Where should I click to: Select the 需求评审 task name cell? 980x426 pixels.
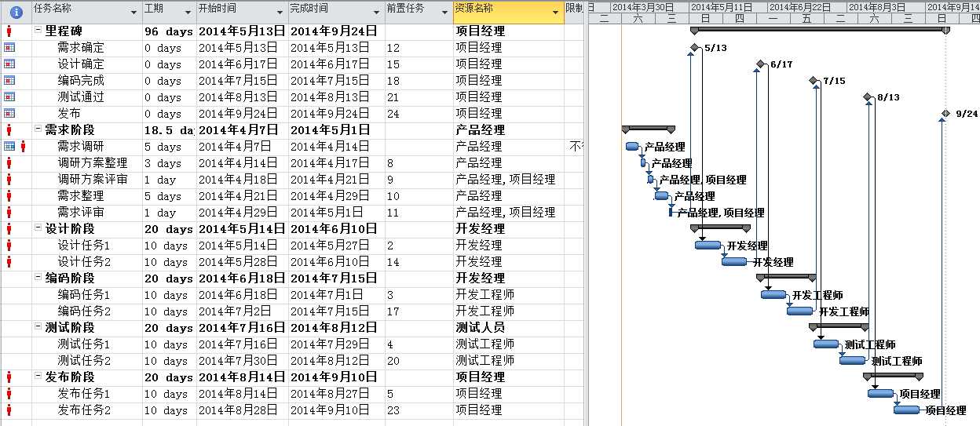[x=87, y=213]
